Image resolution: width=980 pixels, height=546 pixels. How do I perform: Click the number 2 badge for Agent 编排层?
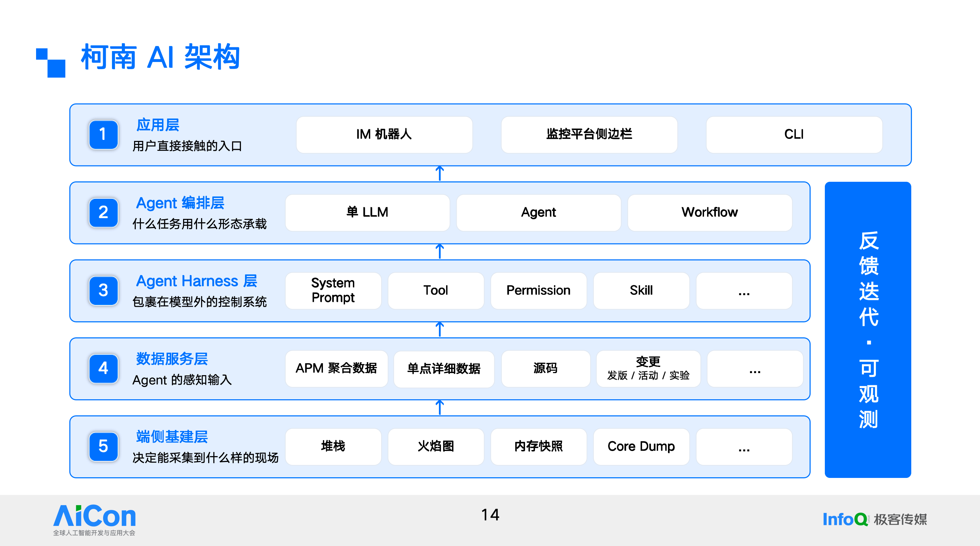point(103,213)
